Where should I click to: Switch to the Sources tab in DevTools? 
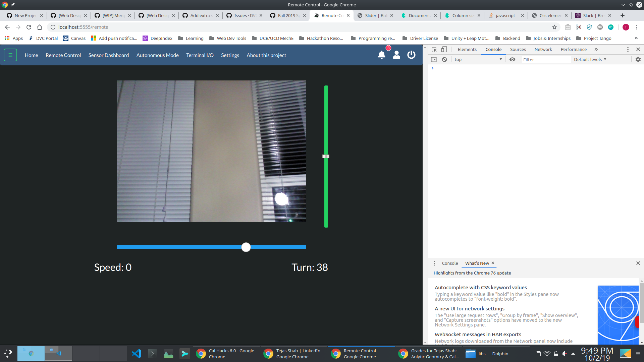(518, 49)
